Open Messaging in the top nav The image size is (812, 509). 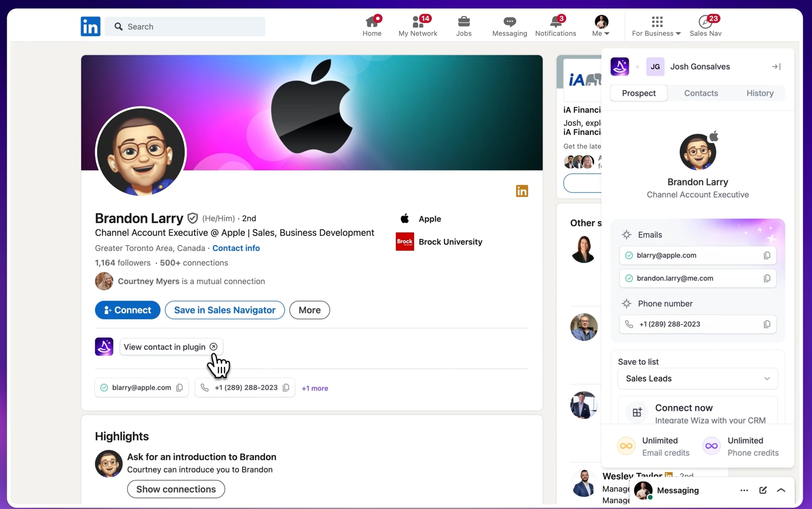click(x=510, y=26)
